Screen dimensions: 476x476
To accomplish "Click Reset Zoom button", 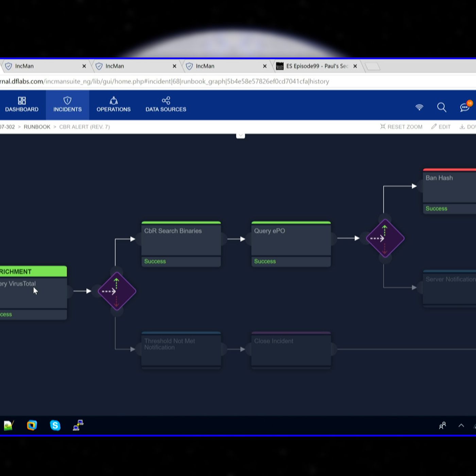I will pyautogui.click(x=401, y=127).
